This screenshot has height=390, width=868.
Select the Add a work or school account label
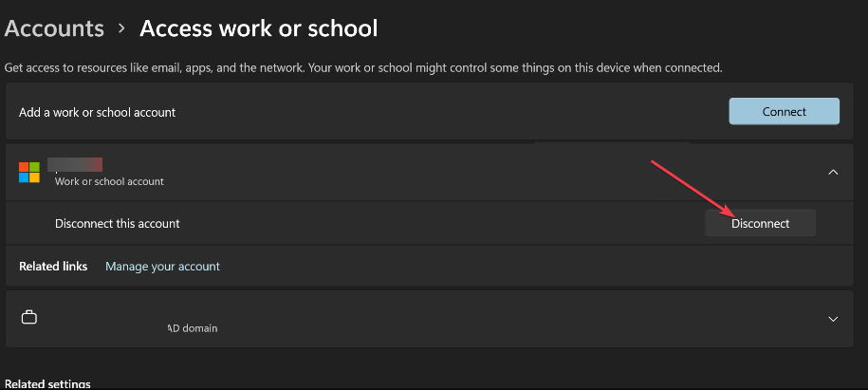tap(97, 112)
